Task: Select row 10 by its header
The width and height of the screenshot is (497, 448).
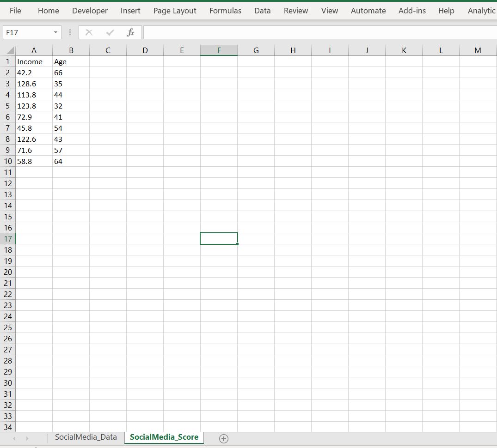Action: click(x=7, y=161)
